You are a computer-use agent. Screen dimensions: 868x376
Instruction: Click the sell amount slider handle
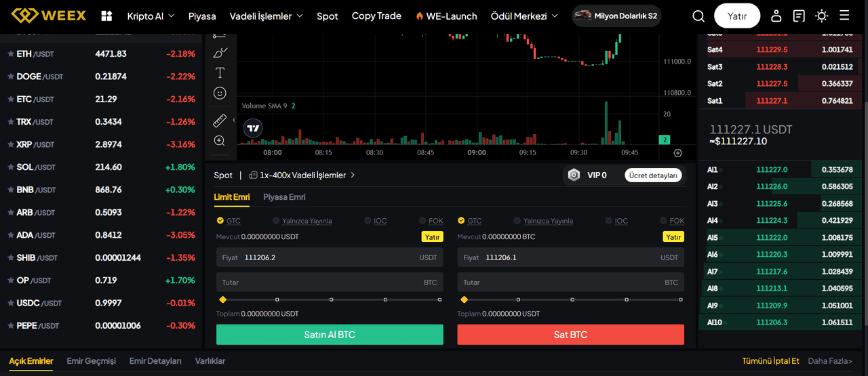pyautogui.click(x=464, y=299)
